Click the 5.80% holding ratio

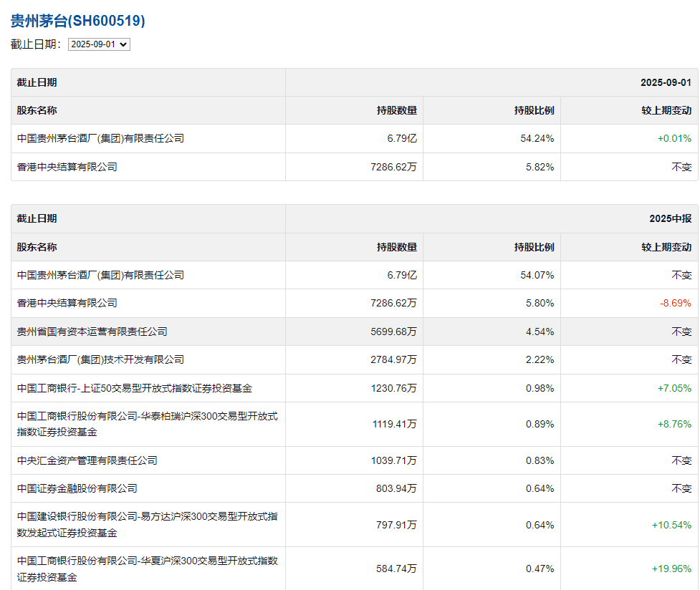[x=540, y=303]
